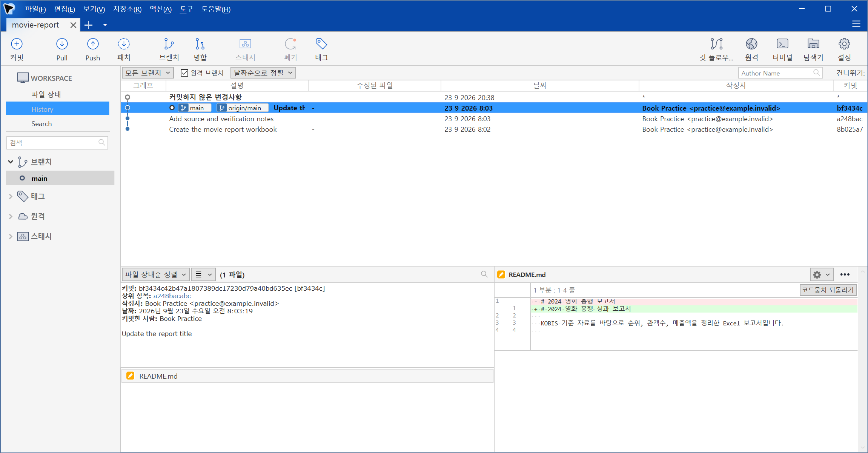Click the Author (작성자) column header

tap(736, 85)
